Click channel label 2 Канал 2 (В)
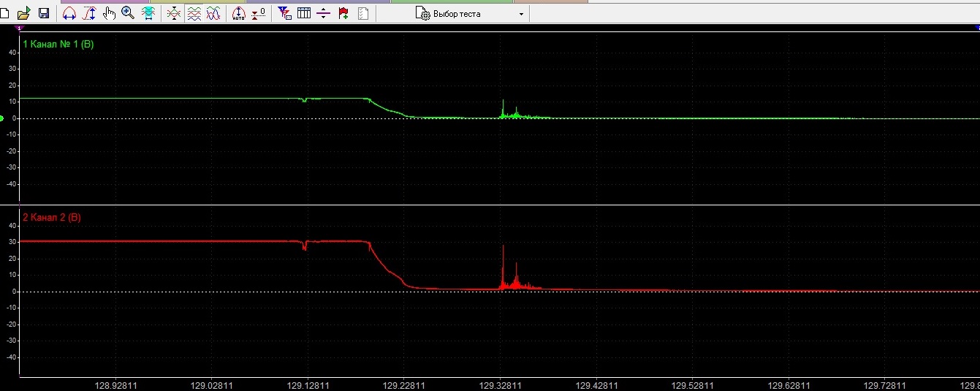The image size is (980, 391). [52, 217]
